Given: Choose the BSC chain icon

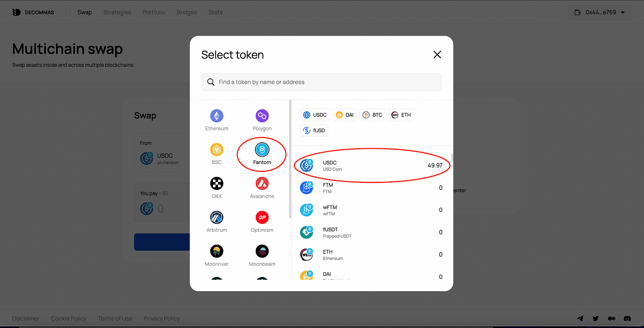Looking at the screenshot, I should pos(217,150).
